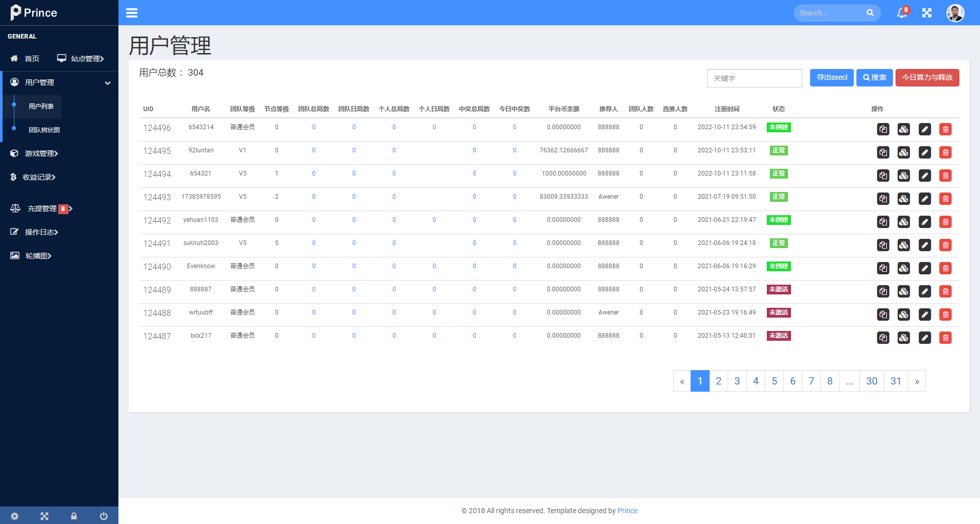Viewport: 980px width, 524px height.
Task: Click the cubes icon for user Evenknow
Action: [x=904, y=268]
